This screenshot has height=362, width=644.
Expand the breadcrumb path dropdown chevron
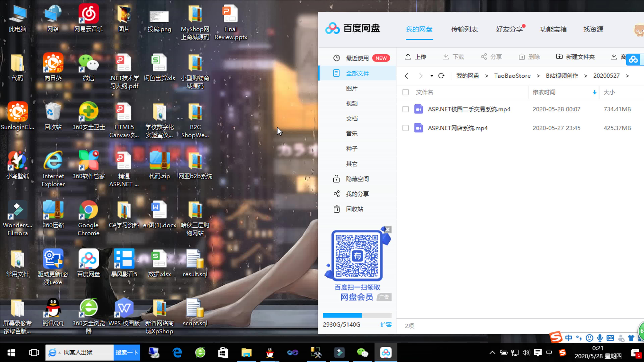431,76
